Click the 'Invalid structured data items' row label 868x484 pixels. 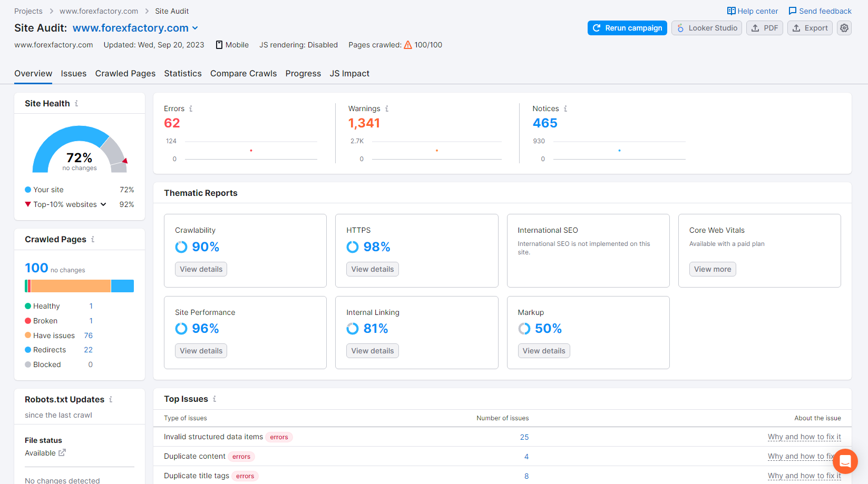point(213,437)
